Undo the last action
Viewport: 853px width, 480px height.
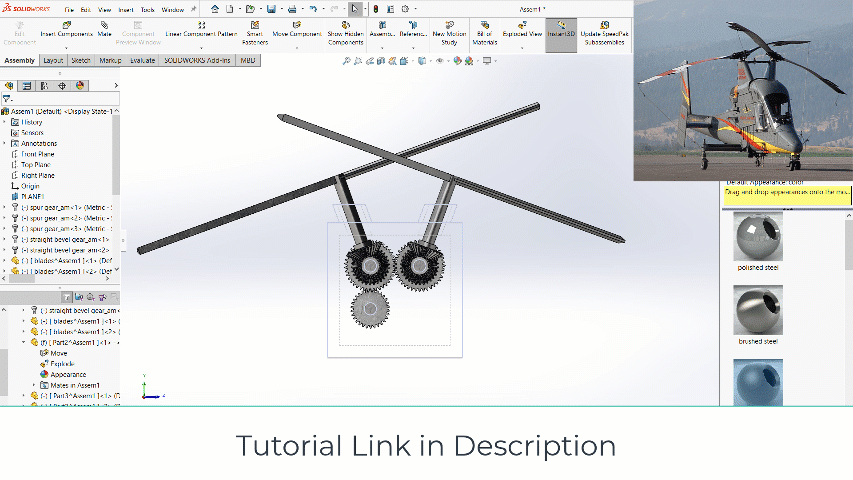click(x=313, y=9)
